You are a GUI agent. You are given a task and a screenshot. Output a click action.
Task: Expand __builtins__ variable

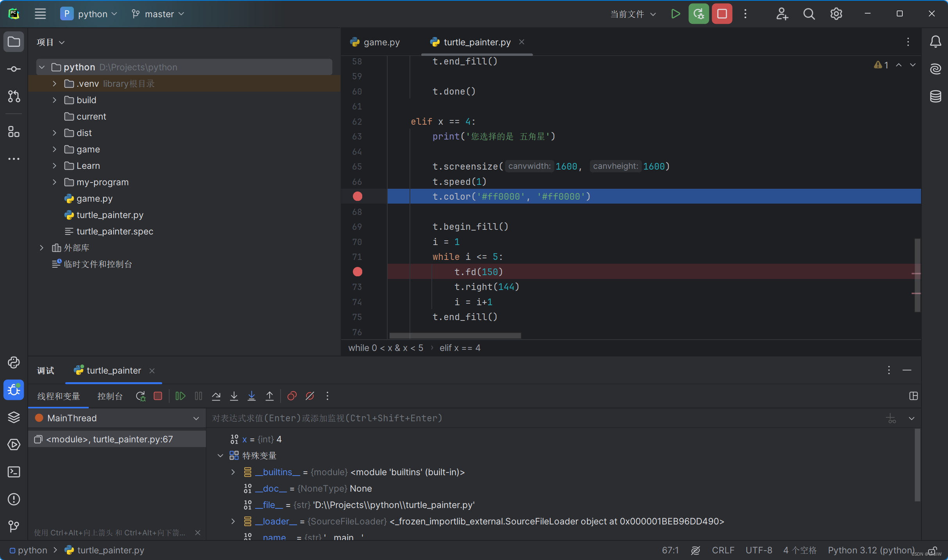[233, 472]
